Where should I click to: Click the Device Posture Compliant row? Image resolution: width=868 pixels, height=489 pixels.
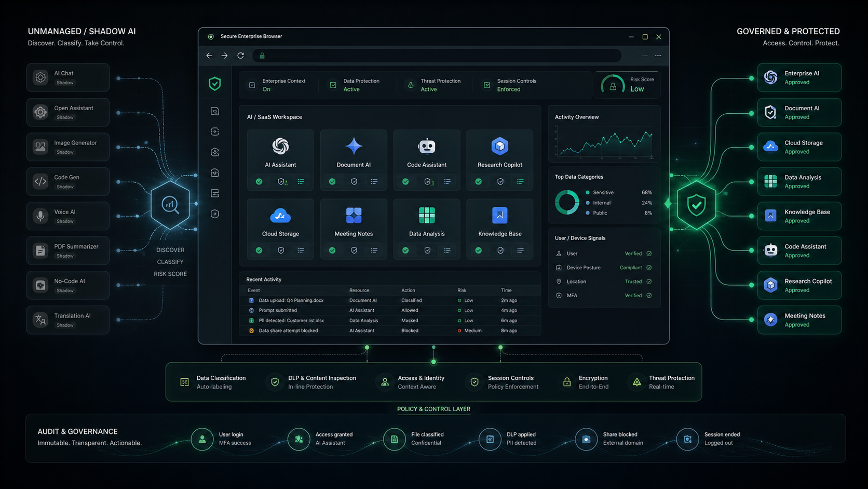[604, 268]
